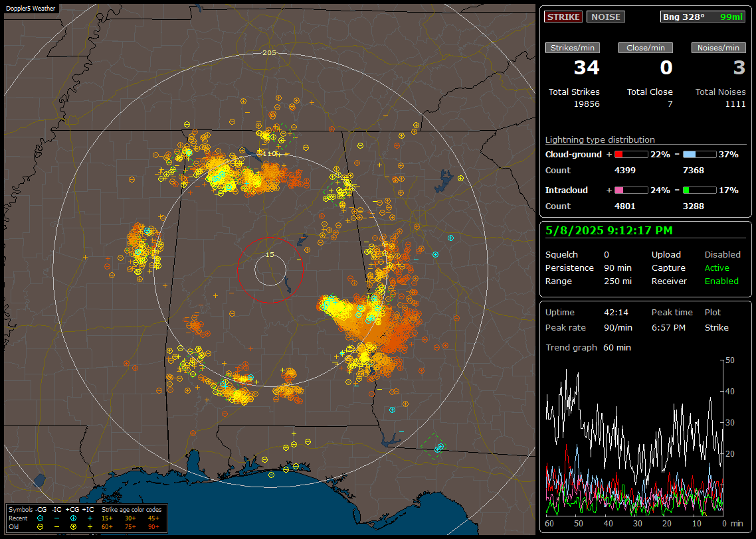
Task: Click the Total Strikes count 19856
Action: (x=587, y=104)
